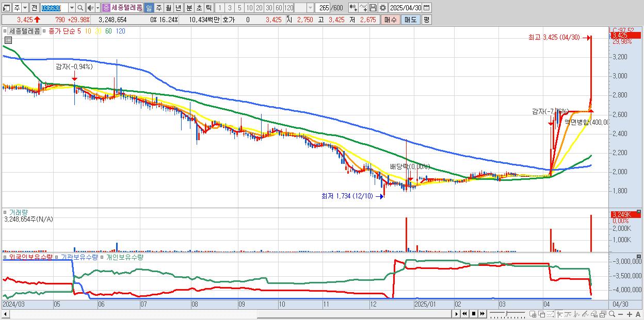The width and height of the screenshot is (644, 320).
Task: Switch to minute 분 chart period
Action: (x=189, y=8)
